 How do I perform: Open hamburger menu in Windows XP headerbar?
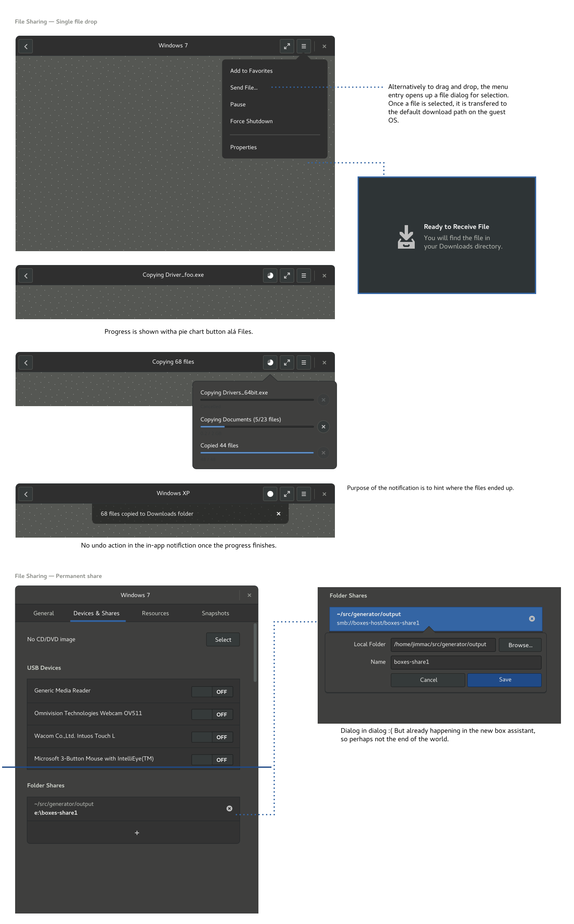[x=304, y=494]
